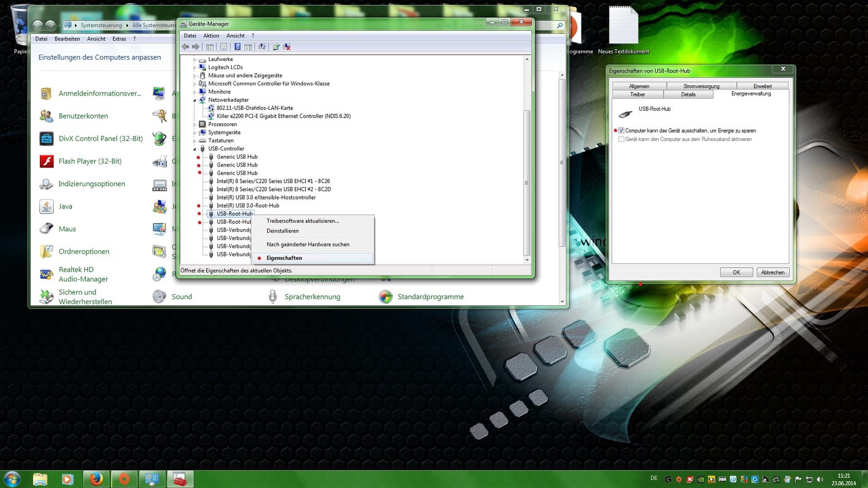Expand the Tastaturen tree node
The image size is (868, 488).
tap(194, 141)
